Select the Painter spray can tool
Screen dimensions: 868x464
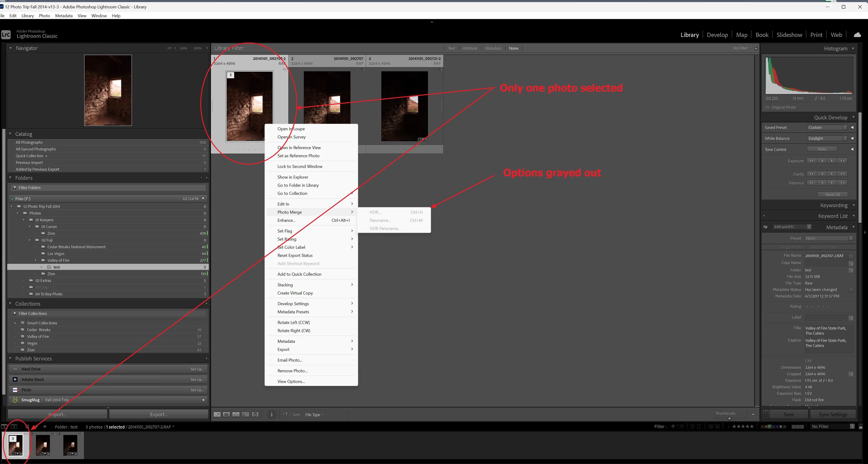272,415
